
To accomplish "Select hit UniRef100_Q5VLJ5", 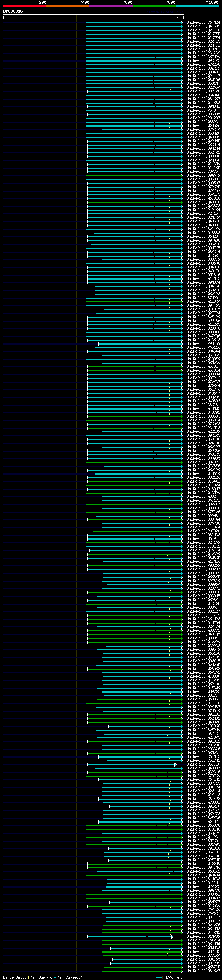I will click(x=203, y=194).
